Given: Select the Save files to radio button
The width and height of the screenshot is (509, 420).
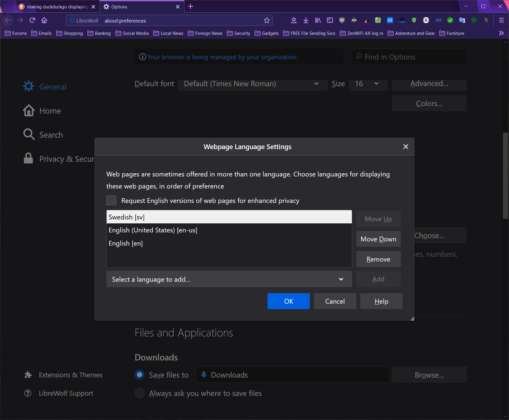Looking at the screenshot, I should pos(140,375).
